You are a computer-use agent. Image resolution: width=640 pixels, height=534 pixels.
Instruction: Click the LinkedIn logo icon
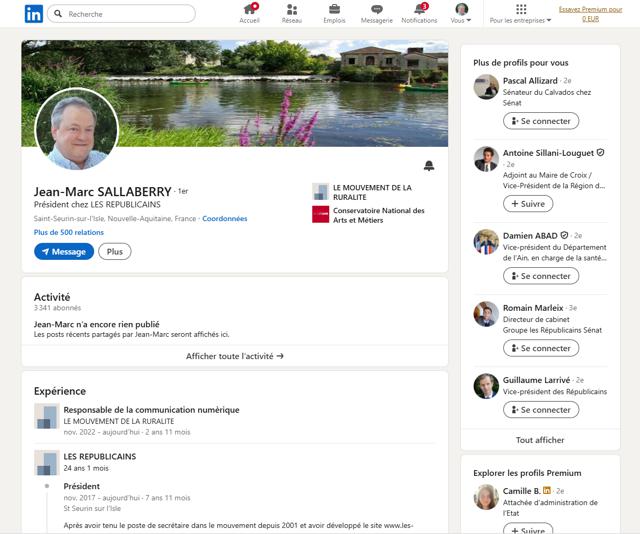tap(33, 14)
